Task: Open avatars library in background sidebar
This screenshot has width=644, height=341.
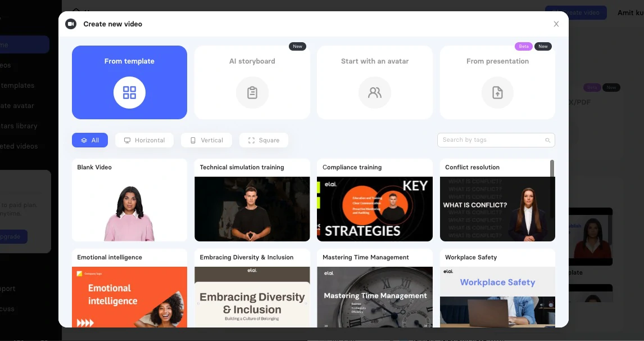Action: coord(19,126)
